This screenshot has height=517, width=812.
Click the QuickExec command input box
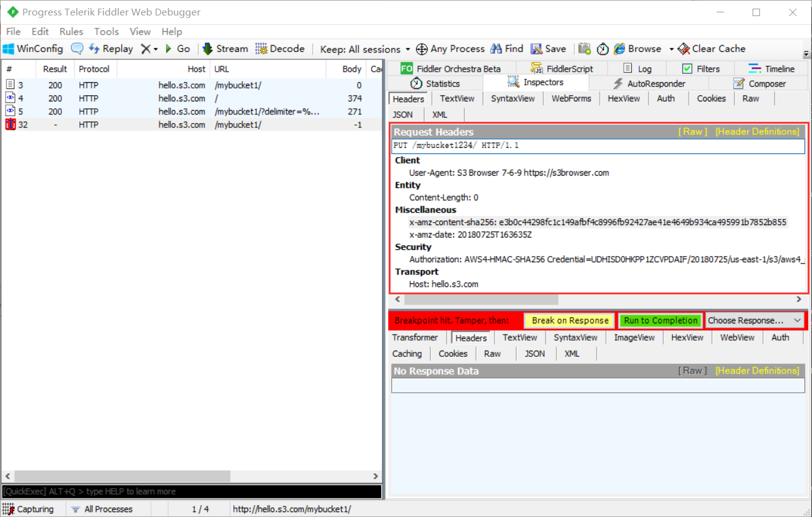(191, 492)
